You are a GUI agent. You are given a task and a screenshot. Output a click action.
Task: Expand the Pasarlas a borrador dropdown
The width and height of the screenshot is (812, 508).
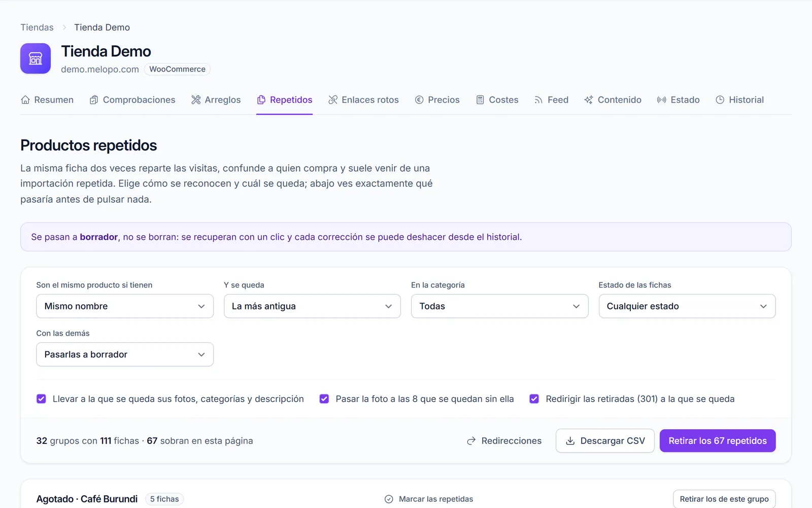click(x=125, y=355)
